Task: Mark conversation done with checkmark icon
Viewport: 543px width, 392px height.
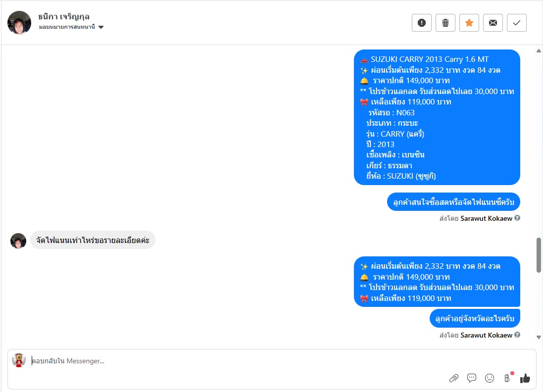Action: 517,23
